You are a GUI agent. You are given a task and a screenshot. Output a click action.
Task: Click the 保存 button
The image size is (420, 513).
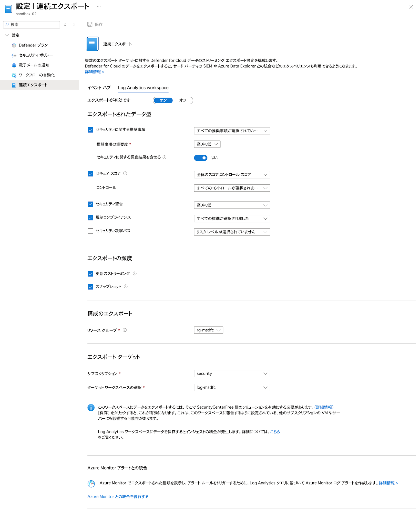[95, 24]
